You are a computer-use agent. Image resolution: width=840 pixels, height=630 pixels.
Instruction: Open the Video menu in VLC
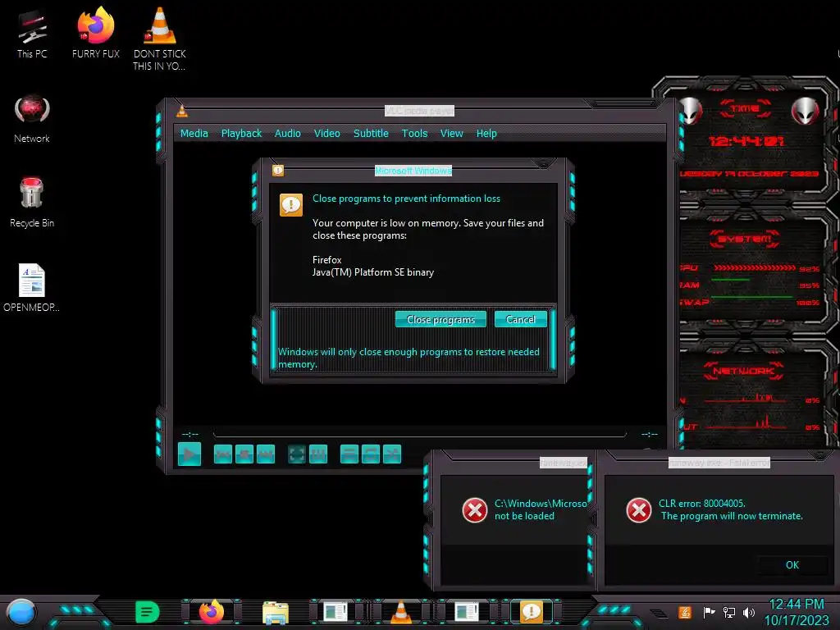[x=326, y=134]
